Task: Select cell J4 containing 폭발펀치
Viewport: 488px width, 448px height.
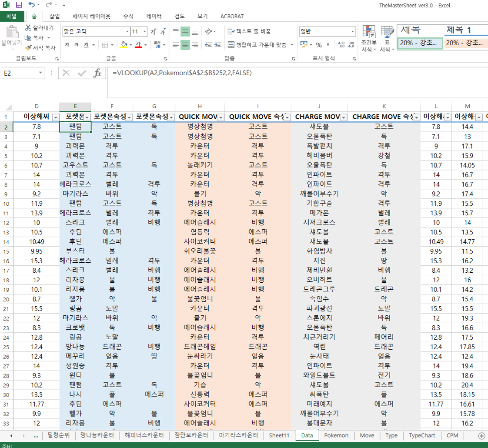Action: (319, 146)
